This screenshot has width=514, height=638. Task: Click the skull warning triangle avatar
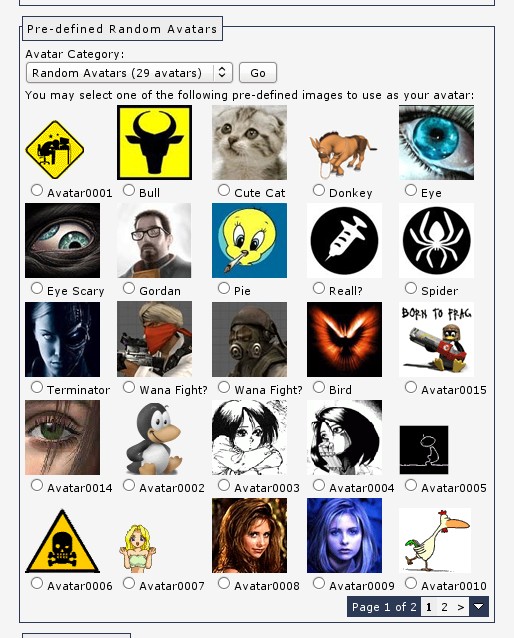point(62,541)
